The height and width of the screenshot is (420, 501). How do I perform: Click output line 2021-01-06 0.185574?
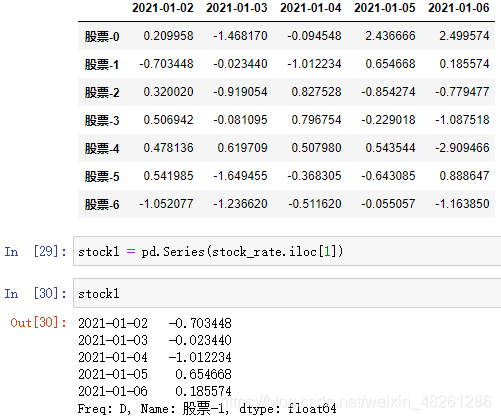(155, 391)
